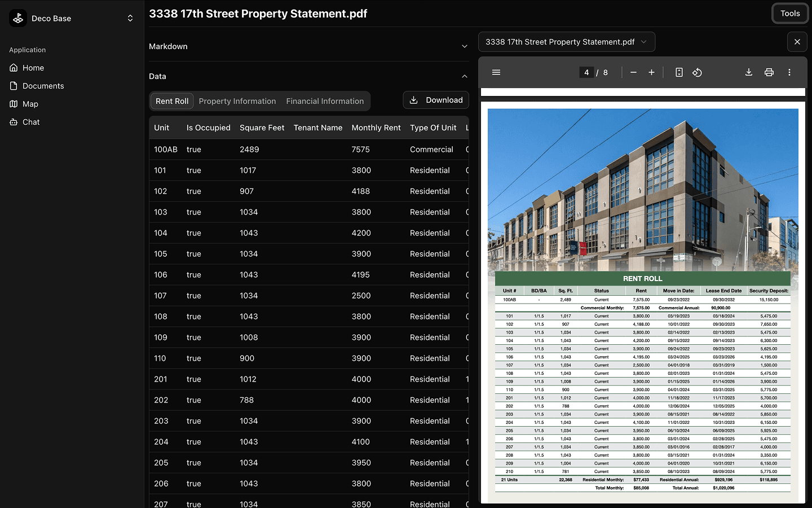
Task: Select unit 100AB cell
Action: click(x=166, y=150)
